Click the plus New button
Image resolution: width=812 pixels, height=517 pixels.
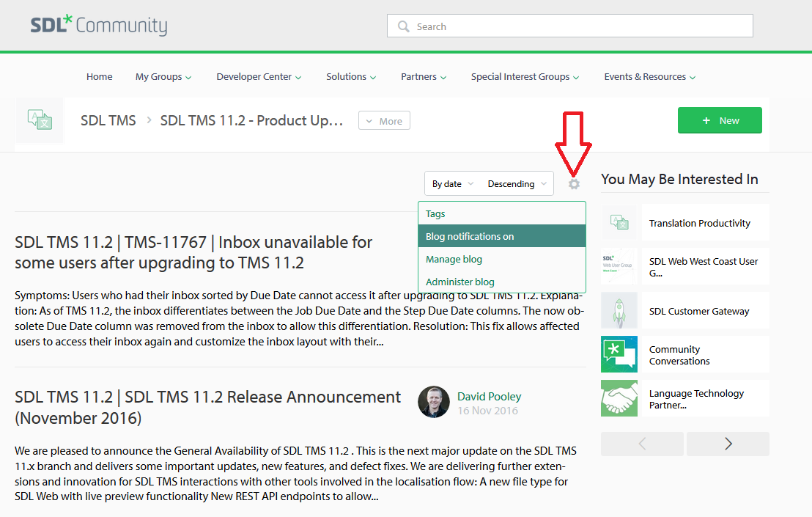[720, 120]
